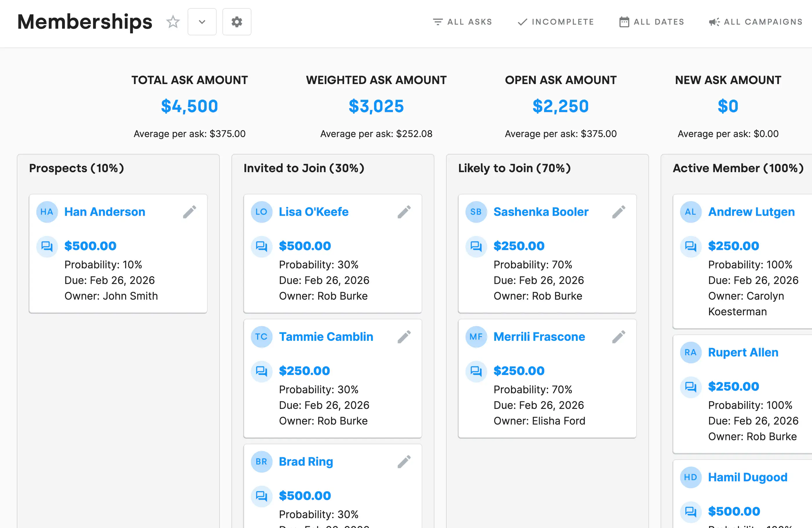812x528 pixels.
Task: Open Sashenka Booler's profile link
Action: (541, 212)
